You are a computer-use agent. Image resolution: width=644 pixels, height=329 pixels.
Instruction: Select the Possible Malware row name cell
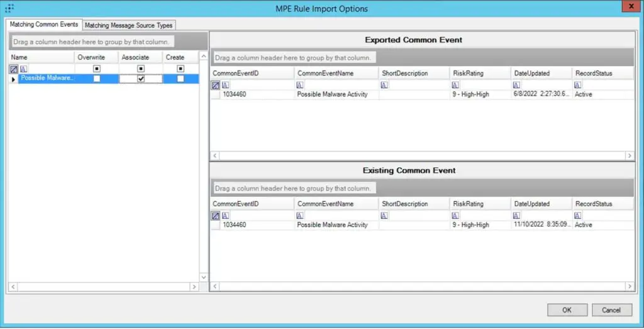tap(47, 79)
